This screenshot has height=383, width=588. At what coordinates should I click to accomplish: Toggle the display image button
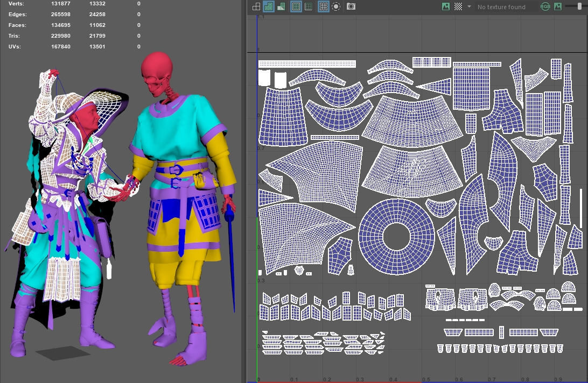(x=445, y=6)
